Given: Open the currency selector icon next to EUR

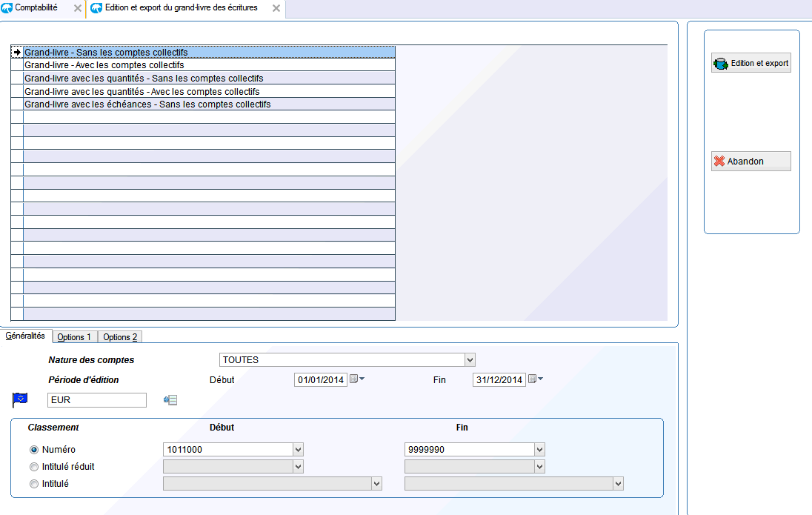Looking at the screenshot, I should [170, 399].
